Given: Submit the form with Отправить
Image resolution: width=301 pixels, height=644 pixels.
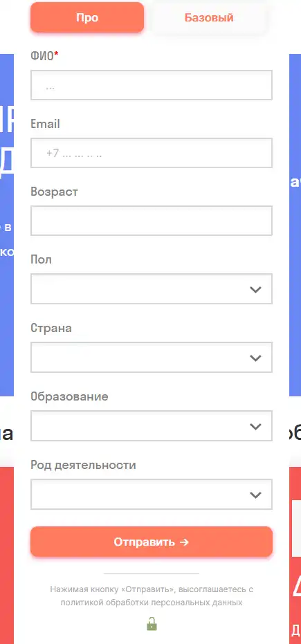Looking at the screenshot, I should click(152, 542).
